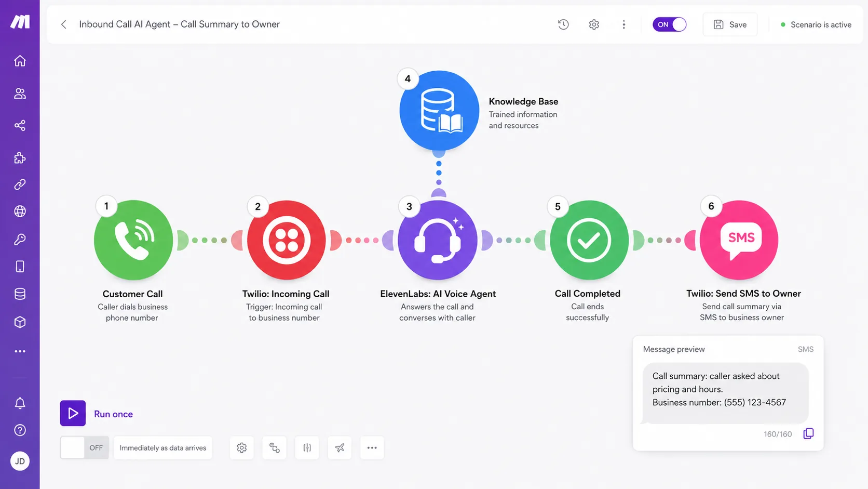Open More menu dots in sidebar
Screen dimensions: 868x489
coord(20,351)
